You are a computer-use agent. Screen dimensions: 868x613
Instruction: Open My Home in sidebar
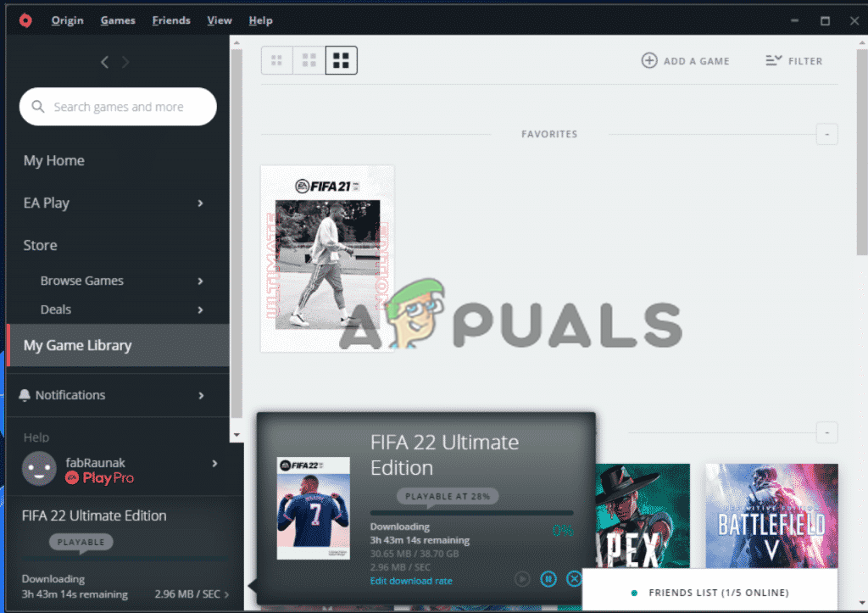pyautogui.click(x=54, y=160)
